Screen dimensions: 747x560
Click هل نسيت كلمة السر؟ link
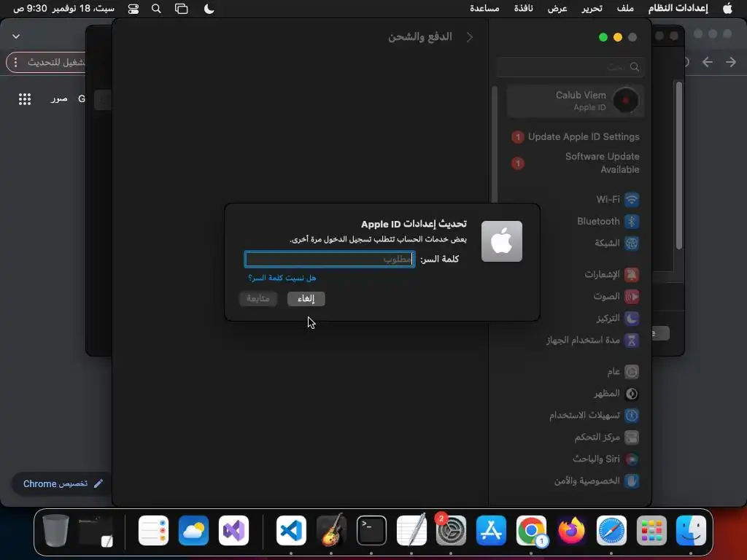tap(282, 278)
